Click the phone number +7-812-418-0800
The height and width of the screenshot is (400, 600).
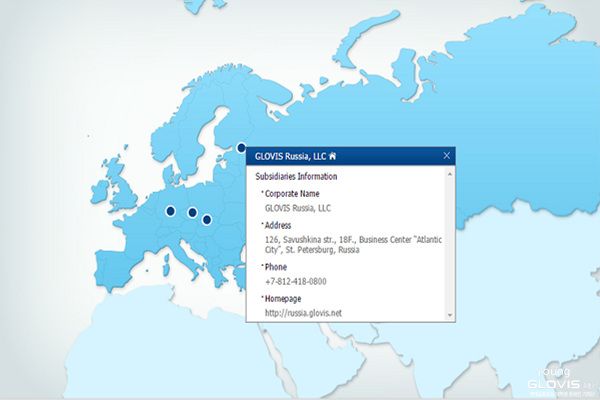pos(296,282)
